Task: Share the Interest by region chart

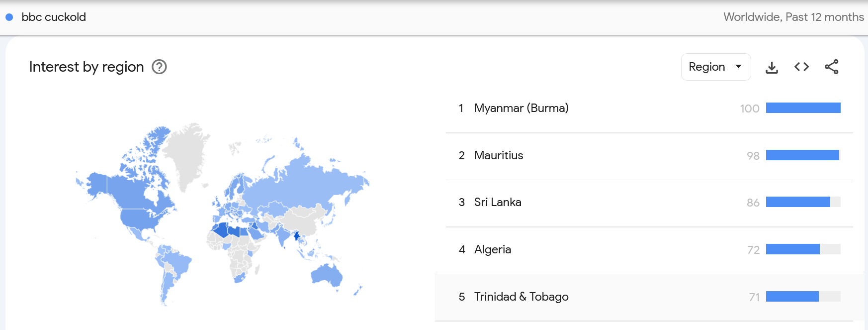Action: (x=831, y=67)
